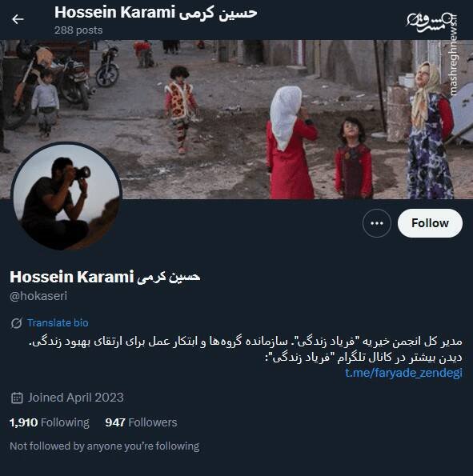Click the calendar icon next to Joined April 2023
This screenshot has height=476, width=473.
17,398
